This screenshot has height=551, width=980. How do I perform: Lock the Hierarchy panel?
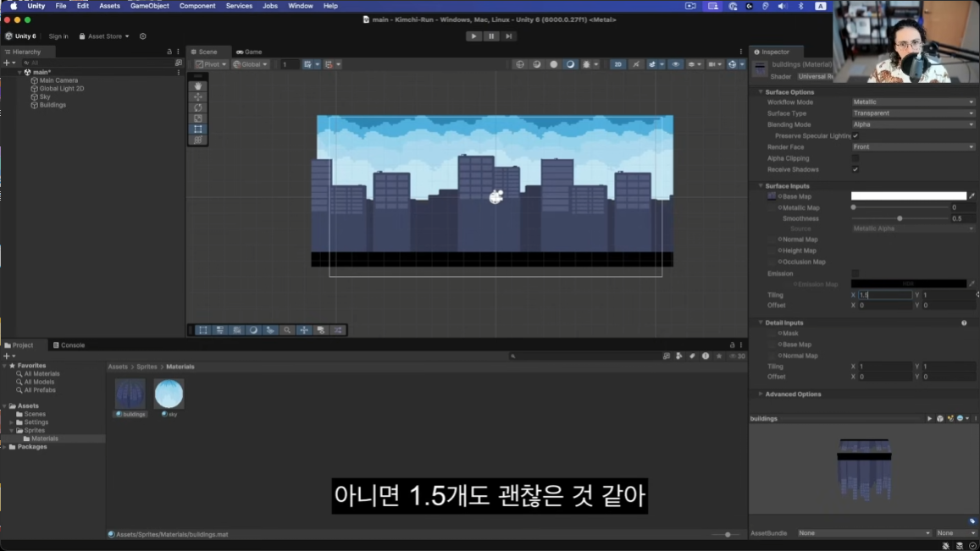point(169,52)
